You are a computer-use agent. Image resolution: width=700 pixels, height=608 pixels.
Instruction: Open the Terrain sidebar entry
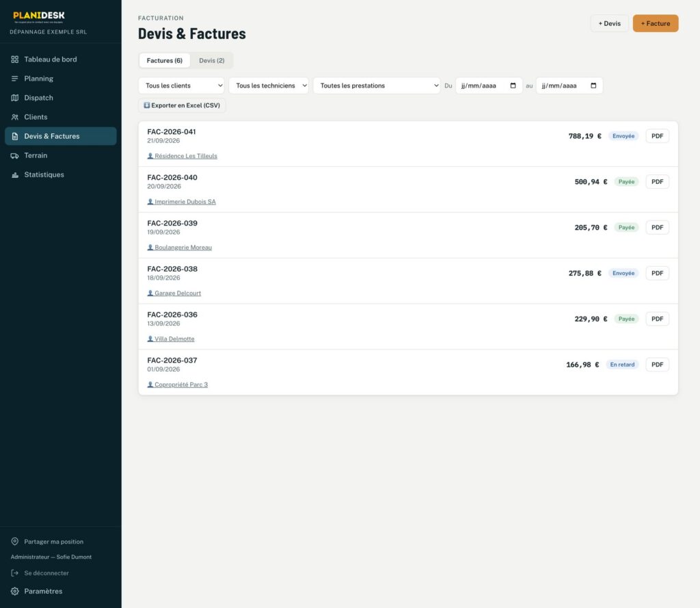point(61,155)
